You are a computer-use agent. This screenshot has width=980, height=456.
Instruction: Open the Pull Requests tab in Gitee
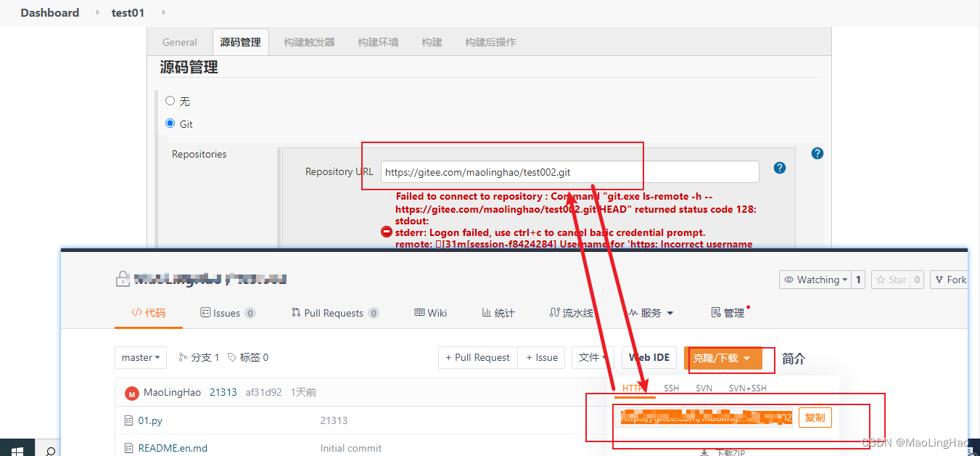335,313
